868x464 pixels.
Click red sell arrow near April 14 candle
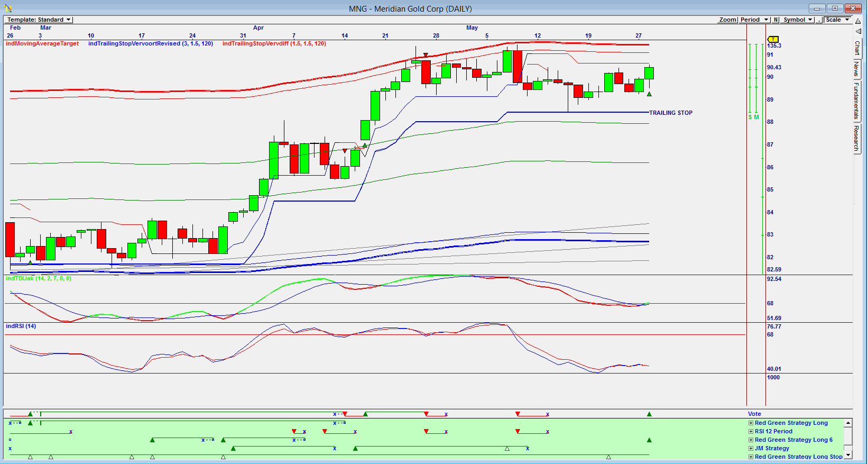tap(345, 151)
